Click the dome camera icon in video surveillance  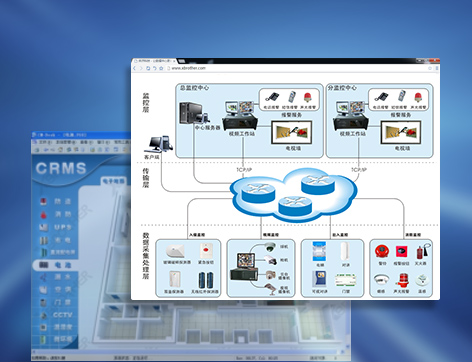270,247
